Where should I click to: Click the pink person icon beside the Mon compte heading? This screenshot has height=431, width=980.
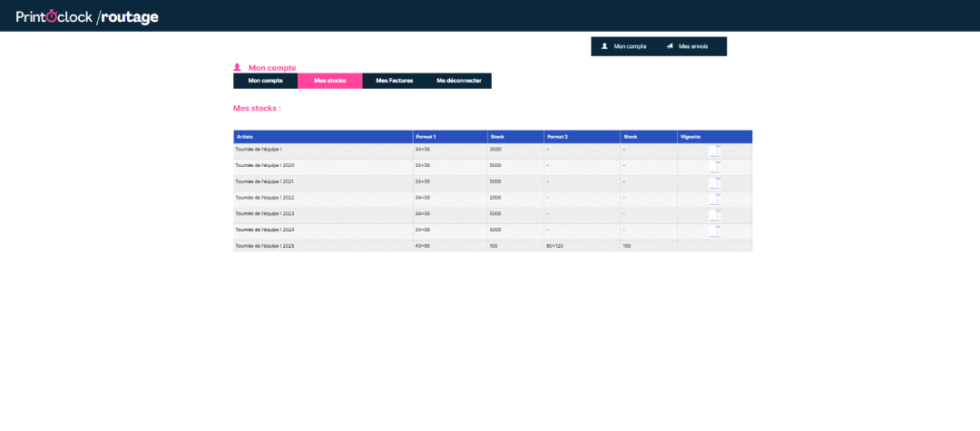tap(238, 67)
